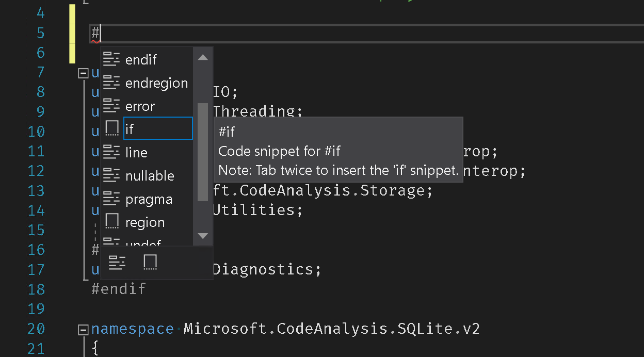Click the completion list scrollbar down arrow
This screenshot has height=357, width=644.
(203, 235)
